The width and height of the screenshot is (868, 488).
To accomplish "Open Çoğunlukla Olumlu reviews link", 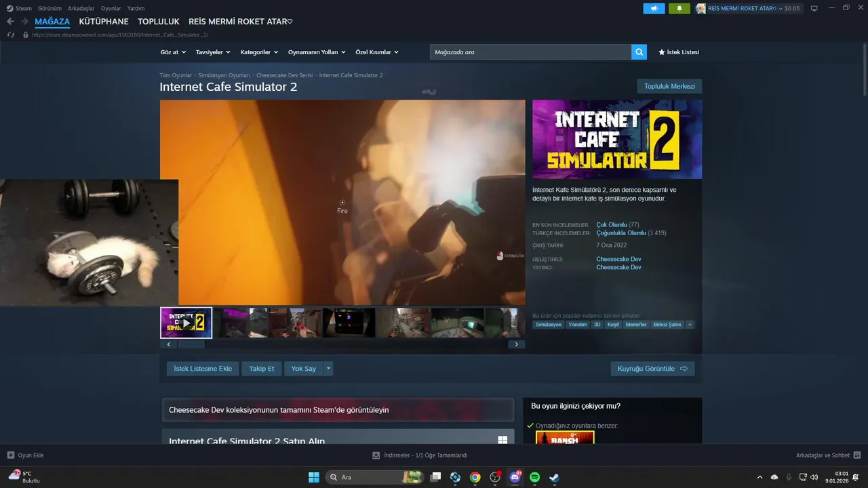I will tap(621, 232).
